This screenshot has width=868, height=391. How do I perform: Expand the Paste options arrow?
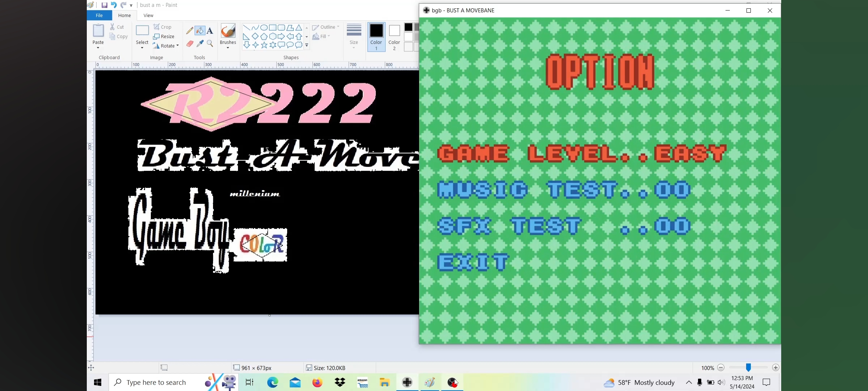click(x=98, y=47)
